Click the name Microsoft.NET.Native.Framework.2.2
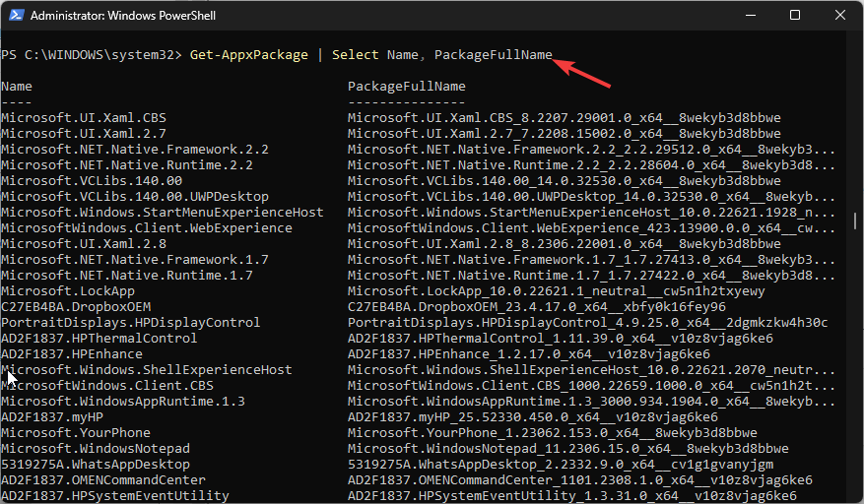This screenshot has height=504, width=864. [x=135, y=150]
